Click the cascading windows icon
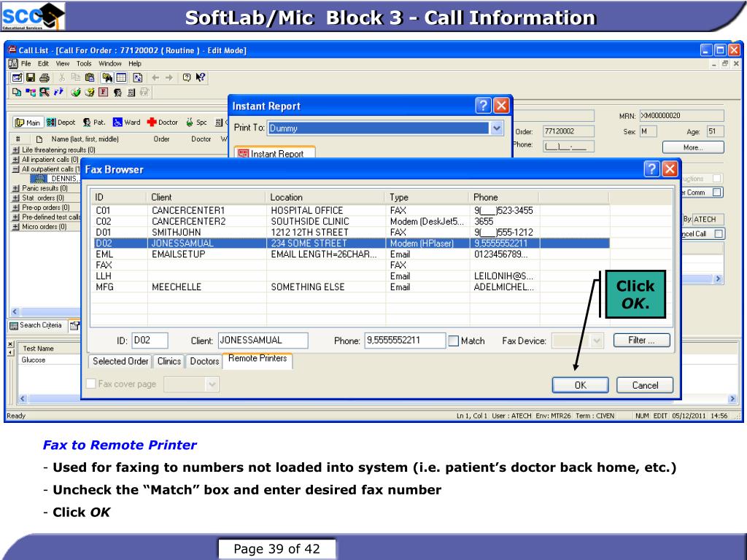The width and height of the screenshot is (747, 560). pos(17,92)
